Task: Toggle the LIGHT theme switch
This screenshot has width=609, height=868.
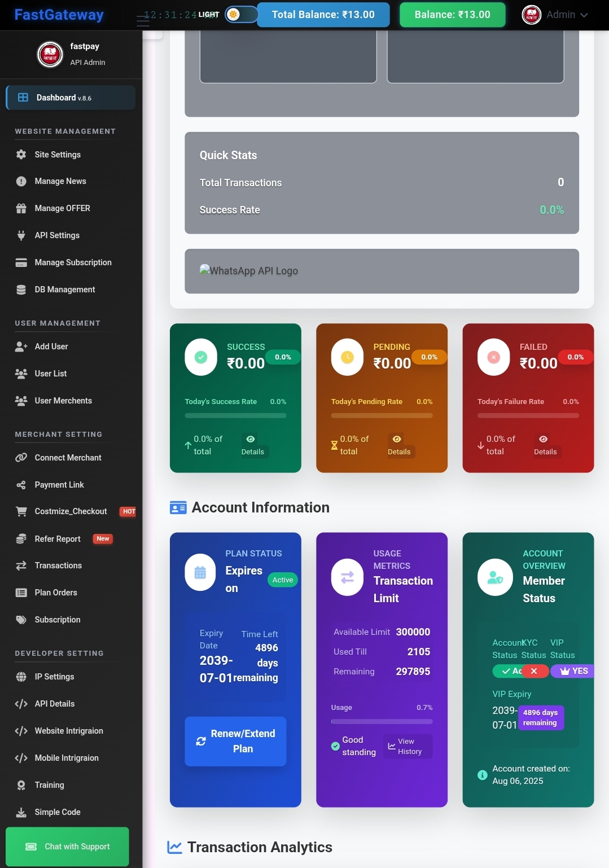Action: coord(241,15)
